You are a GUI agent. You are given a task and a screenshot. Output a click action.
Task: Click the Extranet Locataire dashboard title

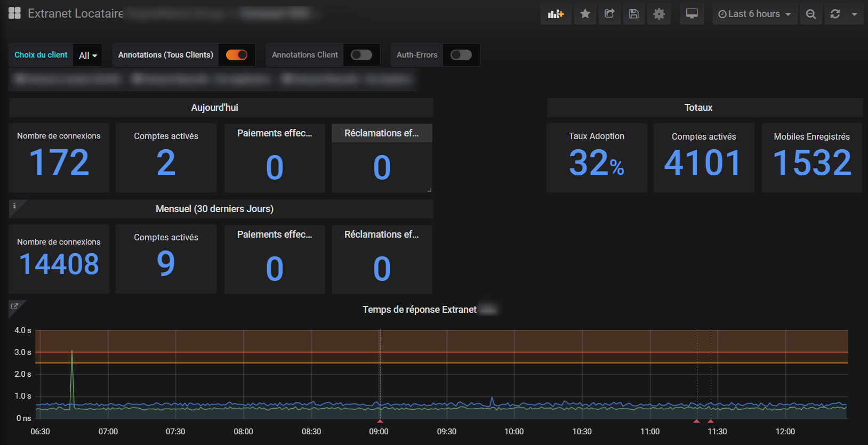point(76,13)
